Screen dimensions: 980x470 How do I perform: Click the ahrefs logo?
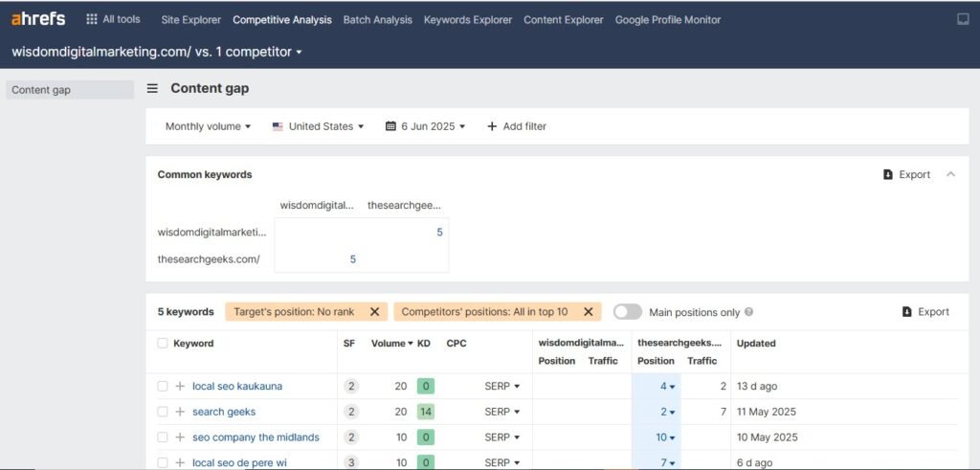(x=38, y=19)
